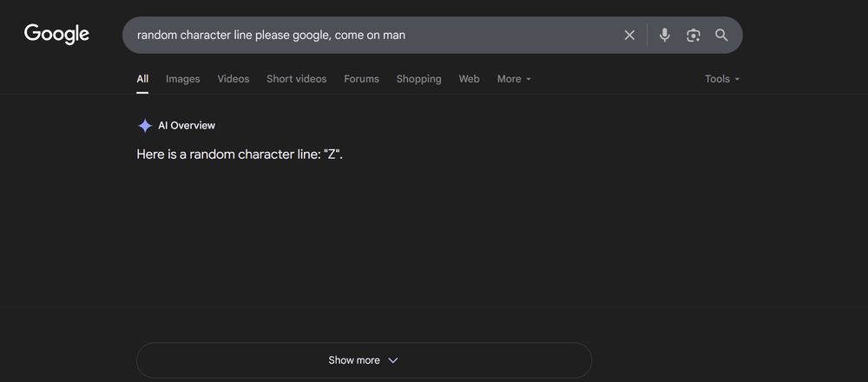Switch to the Images tab
868x382 pixels.
click(x=182, y=79)
